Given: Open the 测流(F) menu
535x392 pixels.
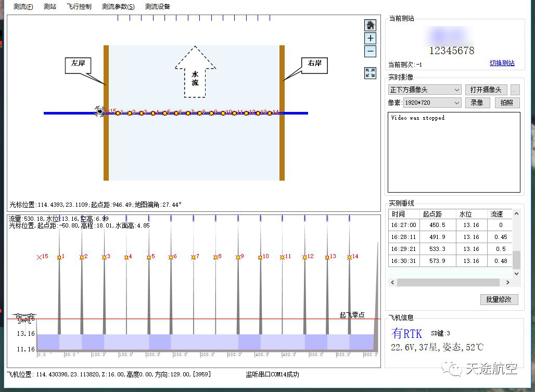Looking at the screenshot, I should tap(23, 7).
